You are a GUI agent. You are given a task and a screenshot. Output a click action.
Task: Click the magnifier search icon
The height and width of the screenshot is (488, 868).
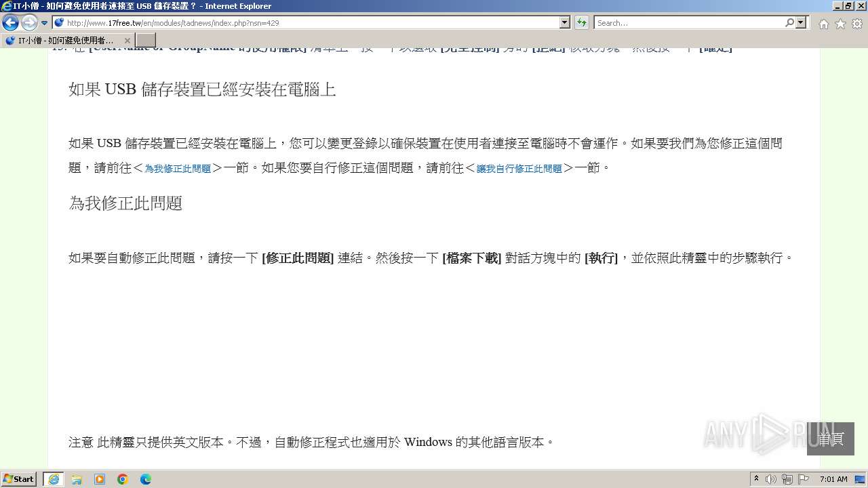(x=789, y=23)
